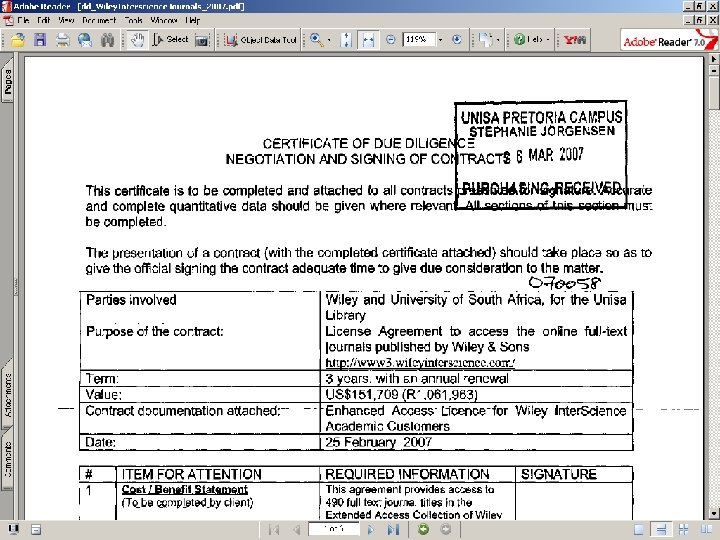
Task: Click the Email globe icon
Action: pos(84,40)
